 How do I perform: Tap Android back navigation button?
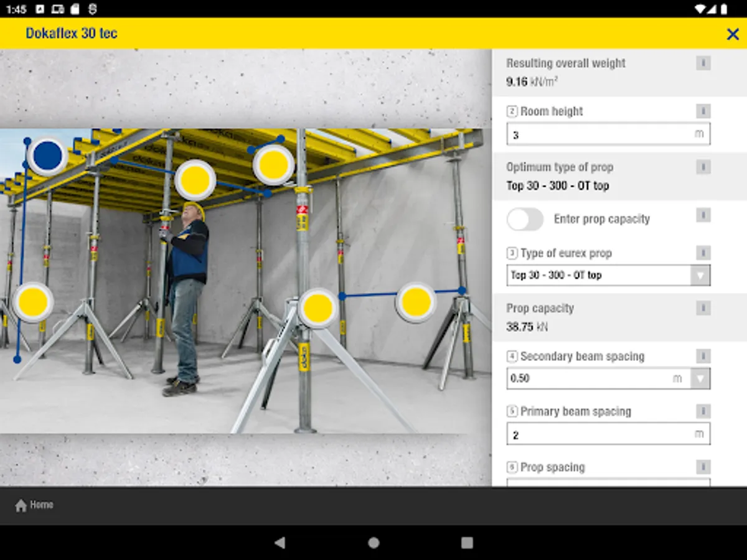point(280,543)
